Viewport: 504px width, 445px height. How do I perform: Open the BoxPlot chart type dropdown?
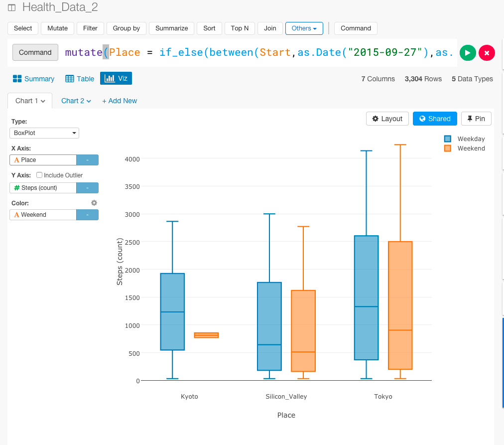[44, 133]
